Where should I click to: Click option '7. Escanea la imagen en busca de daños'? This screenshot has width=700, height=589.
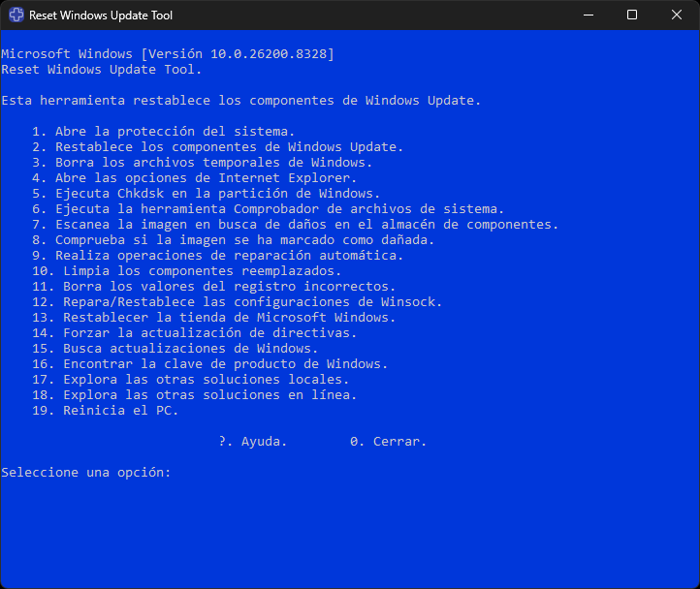click(296, 225)
